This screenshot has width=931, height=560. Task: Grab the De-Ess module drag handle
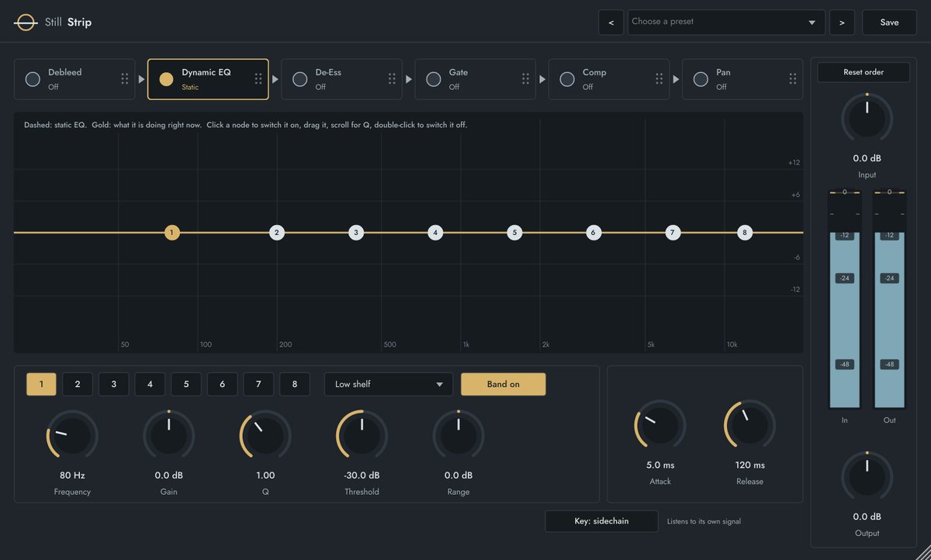(x=392, y=79)
